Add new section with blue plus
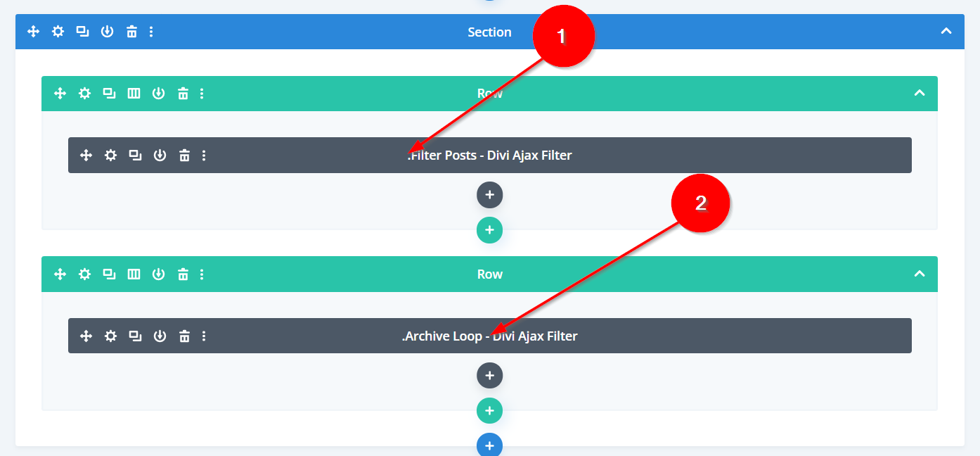 (x=490, y=445)
